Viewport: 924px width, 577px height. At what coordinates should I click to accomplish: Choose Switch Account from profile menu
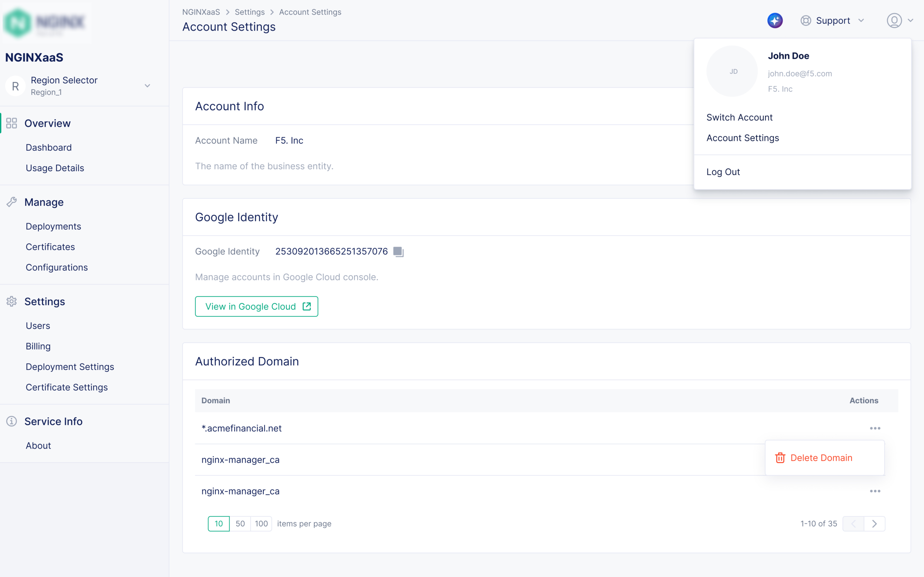(x=739, y=118)
